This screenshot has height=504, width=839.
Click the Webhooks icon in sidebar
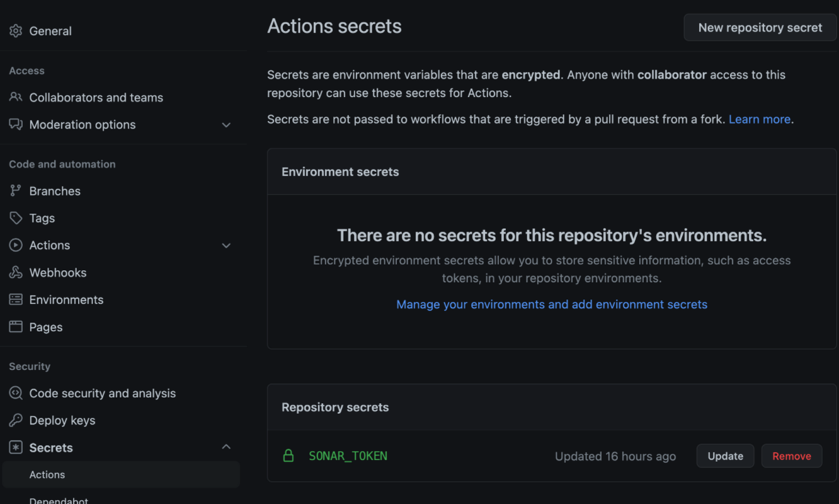click(x=16, y=273)
